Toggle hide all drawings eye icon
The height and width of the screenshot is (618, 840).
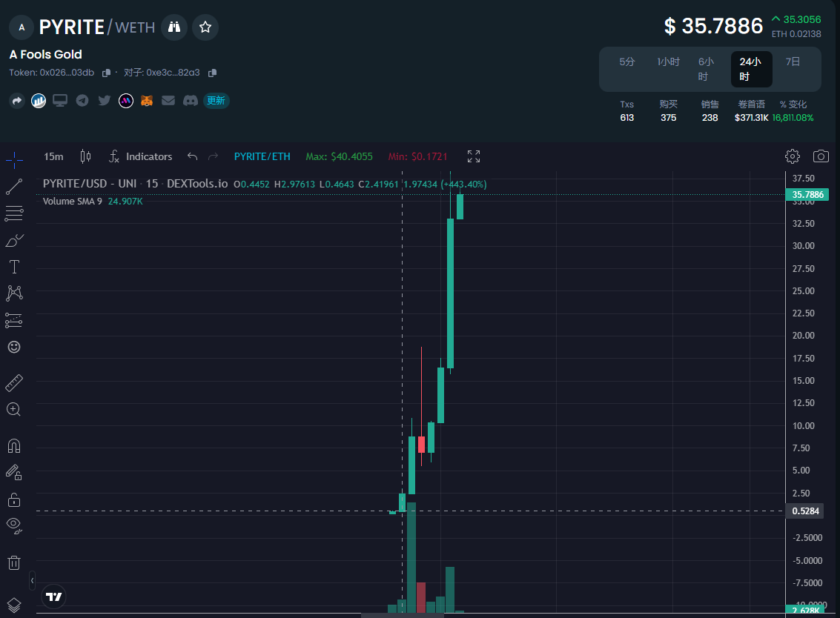click(14, 525)
